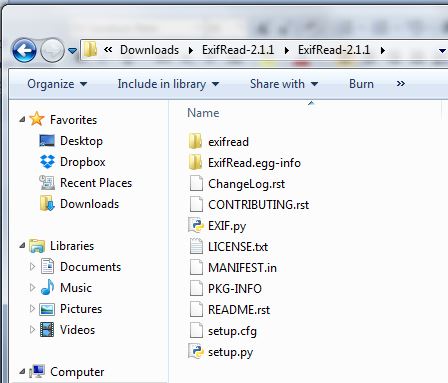
Task: Select ExifRead.egg-info folder name
Action: click(x=254, y=163)
